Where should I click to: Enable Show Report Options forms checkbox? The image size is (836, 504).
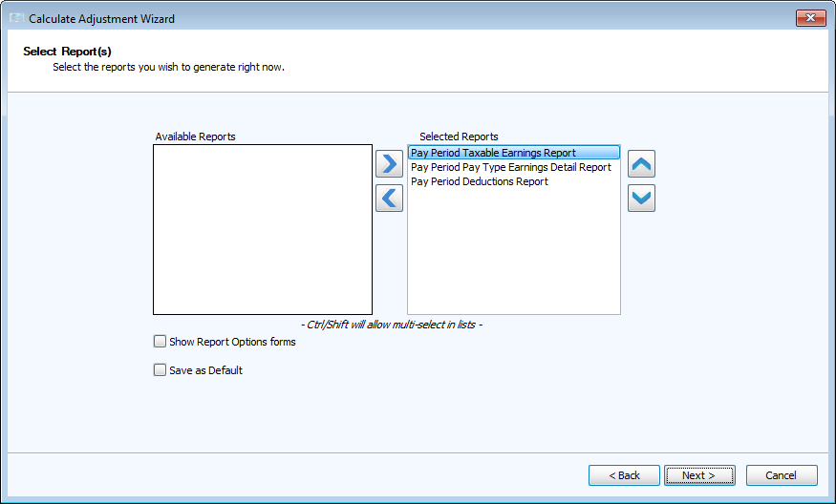pos(160,342)
